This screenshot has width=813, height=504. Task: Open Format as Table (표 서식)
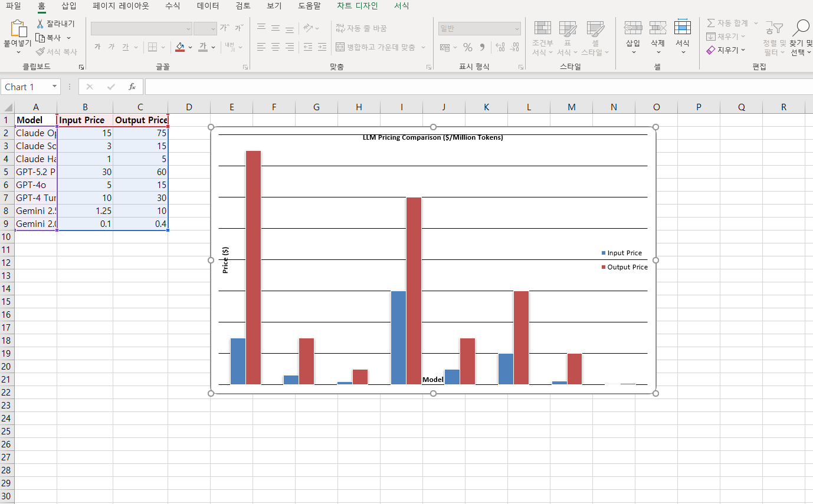[568, 38]
